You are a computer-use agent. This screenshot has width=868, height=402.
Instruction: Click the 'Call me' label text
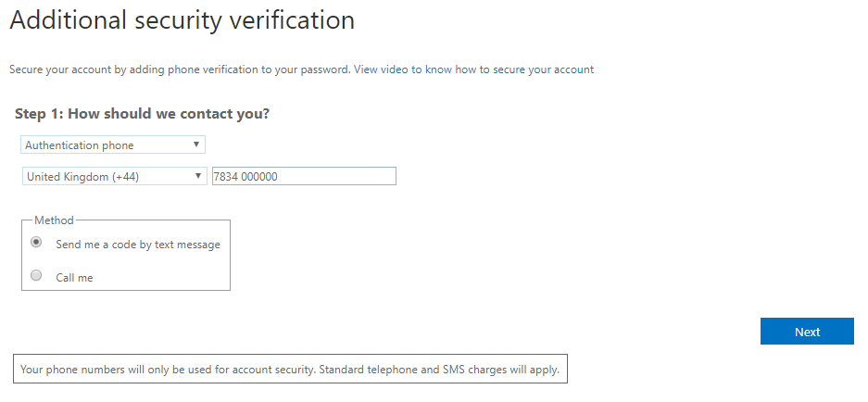74,277
